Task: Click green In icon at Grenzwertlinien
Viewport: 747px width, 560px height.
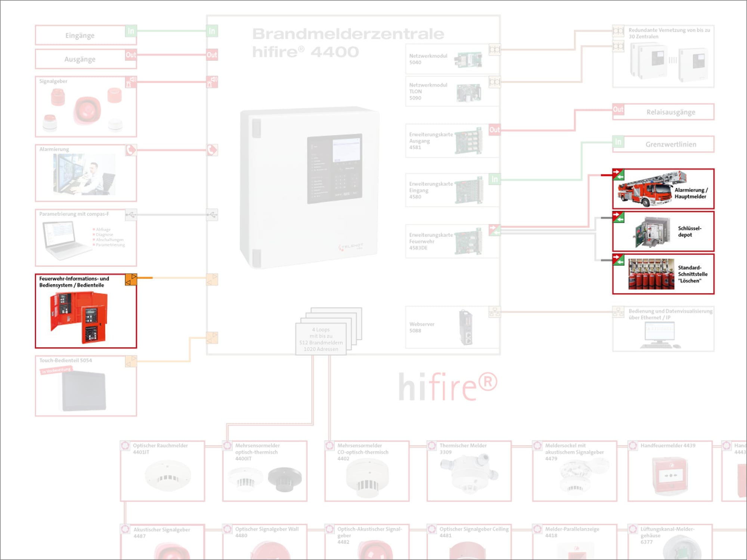Action: pos(618,142)
